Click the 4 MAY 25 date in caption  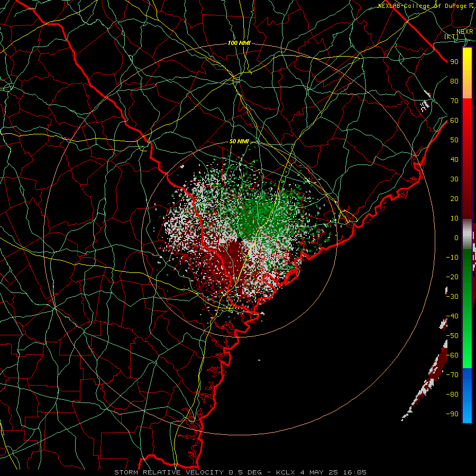pos(319,472)
